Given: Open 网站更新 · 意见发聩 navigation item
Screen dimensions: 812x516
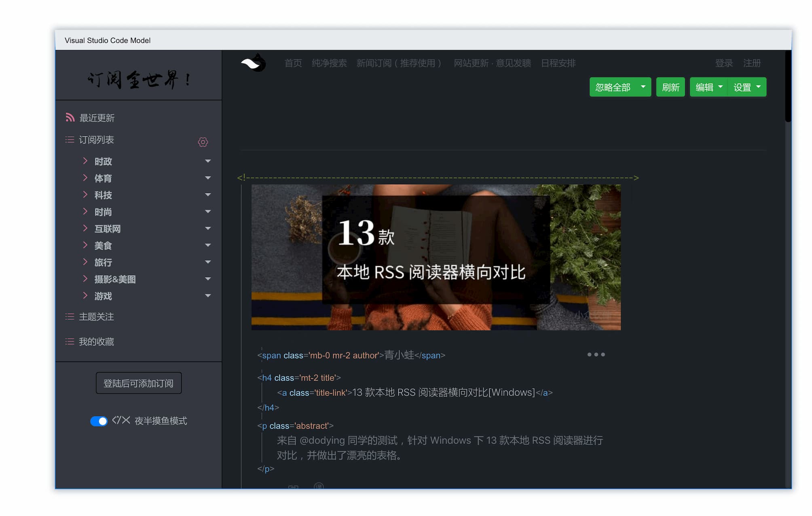Looking at the screenshot, I should click(492, 63).
